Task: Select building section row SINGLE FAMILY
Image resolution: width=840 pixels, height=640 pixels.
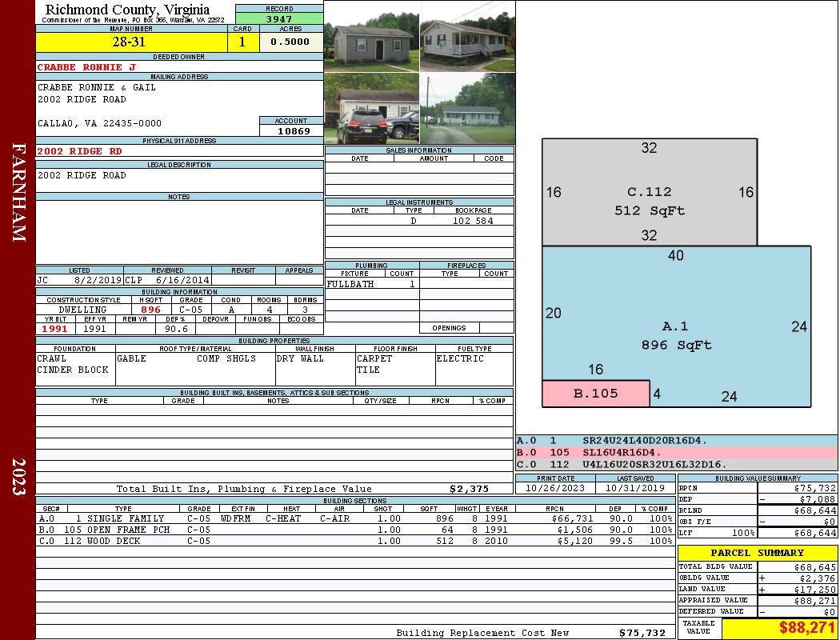Action: 355,518
